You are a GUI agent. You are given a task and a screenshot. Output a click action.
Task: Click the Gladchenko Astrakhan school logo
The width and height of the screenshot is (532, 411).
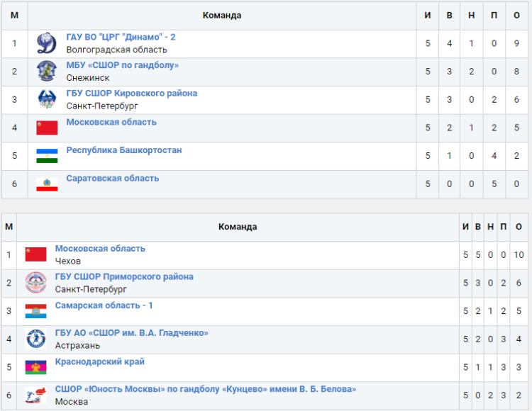[x=35, y=339]
